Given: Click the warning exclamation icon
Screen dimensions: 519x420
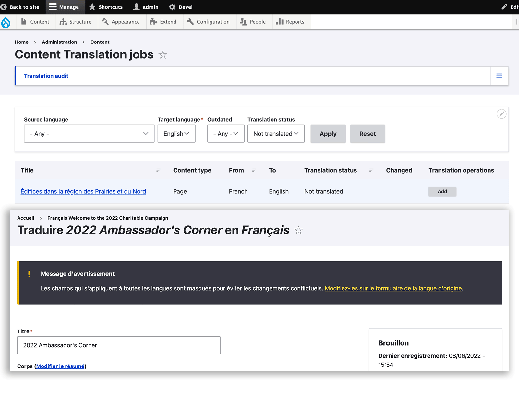Looking at the screenshot, I should (29, 274).
